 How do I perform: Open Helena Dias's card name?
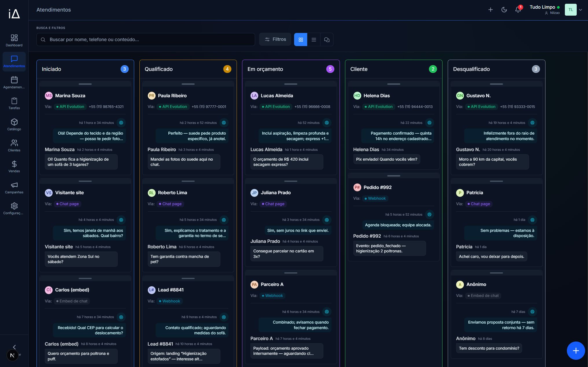[x=377, y=96]
